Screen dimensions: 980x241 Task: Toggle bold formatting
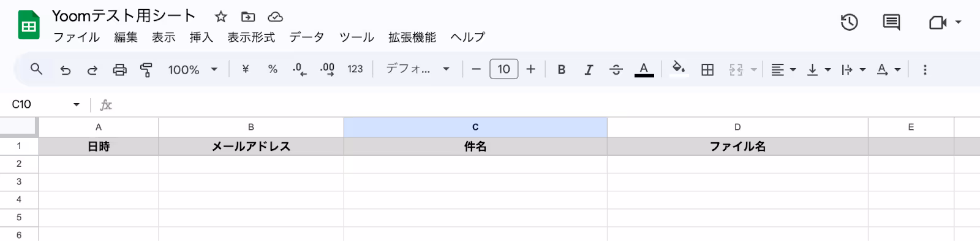pyautogui.click(x=561, y=69)
